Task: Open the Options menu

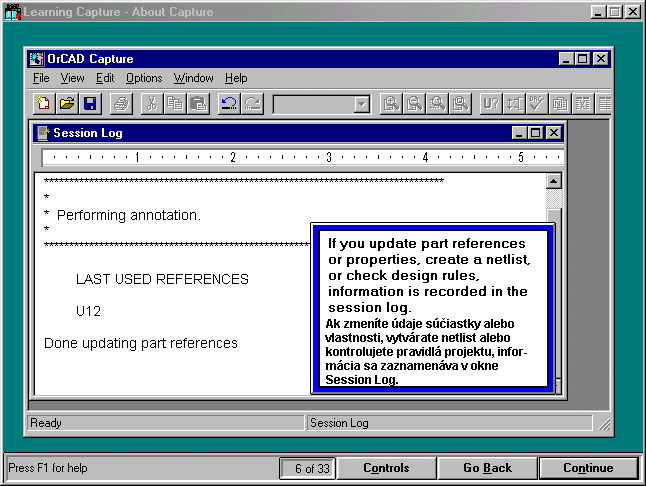Action: click(144, 78)
